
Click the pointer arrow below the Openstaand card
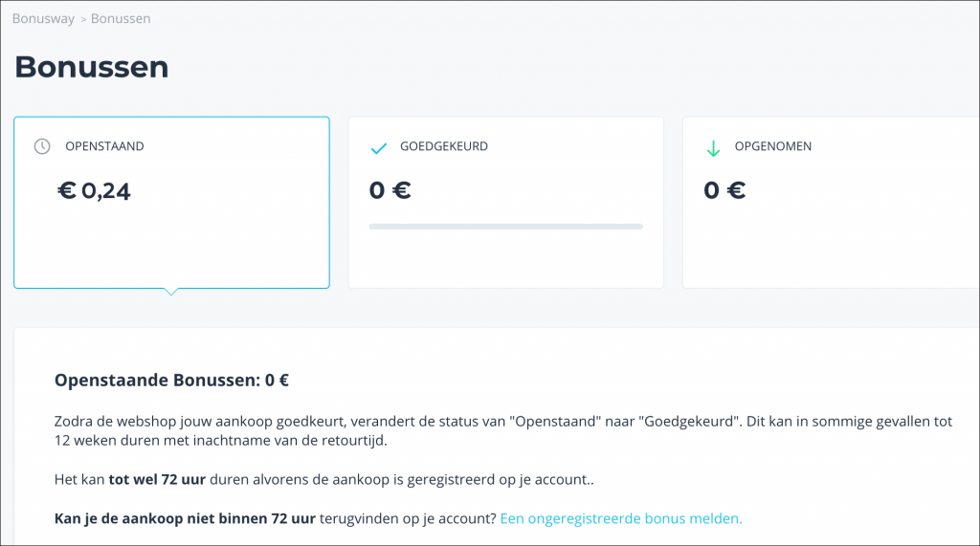171,292
